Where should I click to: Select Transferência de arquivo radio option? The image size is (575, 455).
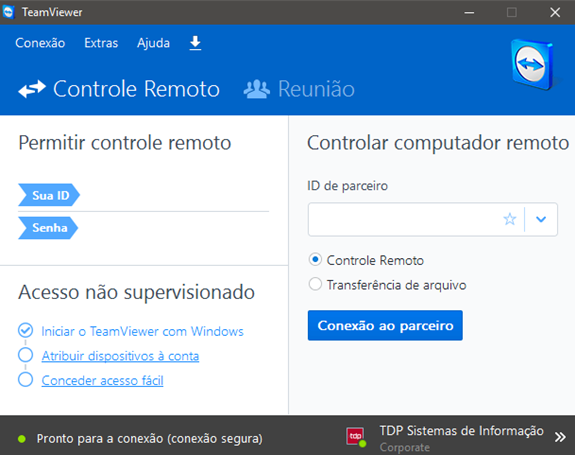coord(315,284)
